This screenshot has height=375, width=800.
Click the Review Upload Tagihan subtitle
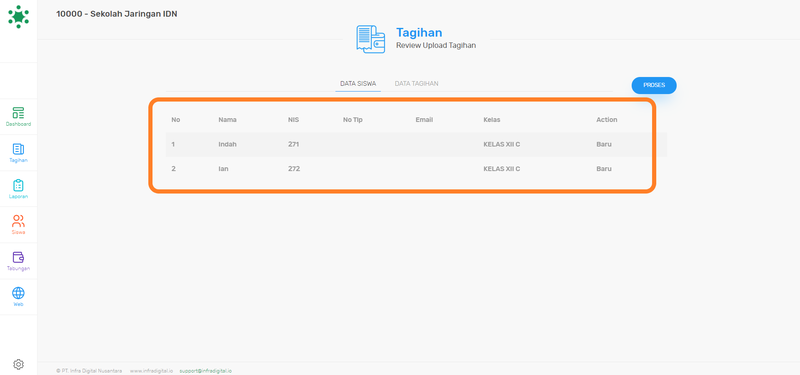click(x=436, y=45)
